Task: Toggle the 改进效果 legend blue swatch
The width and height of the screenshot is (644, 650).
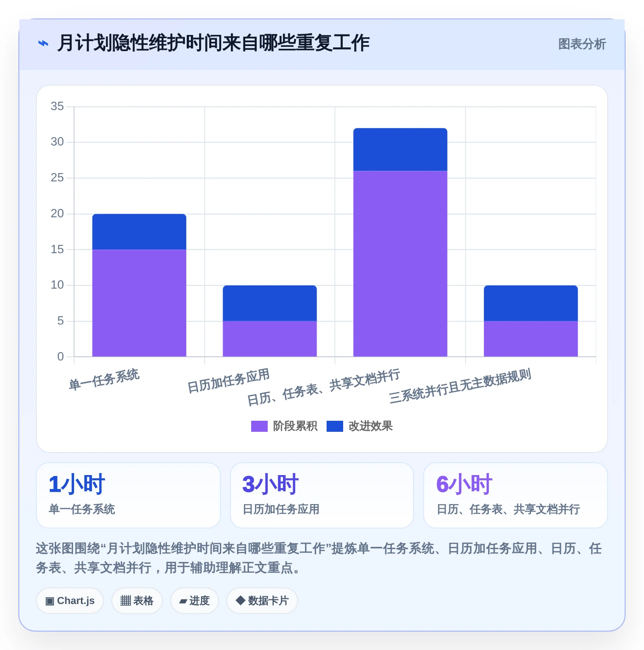Action: tap(335, 426)
